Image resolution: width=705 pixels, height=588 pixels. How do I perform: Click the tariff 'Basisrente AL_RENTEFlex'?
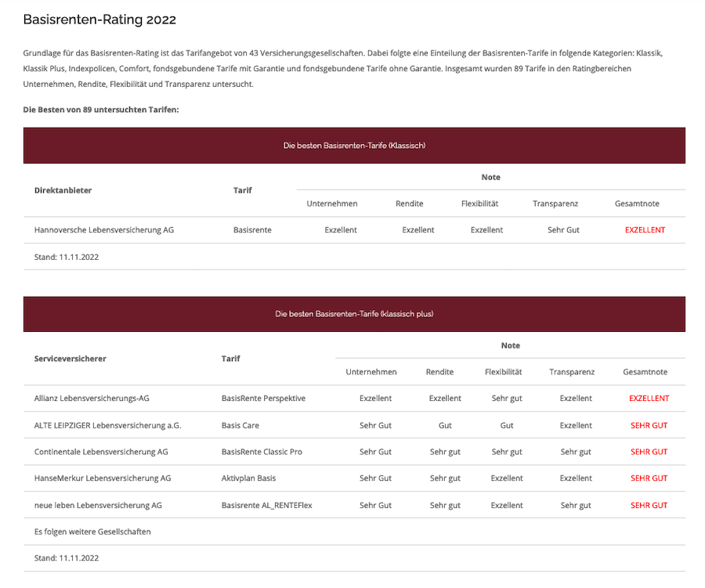click(x=266, y=505)
